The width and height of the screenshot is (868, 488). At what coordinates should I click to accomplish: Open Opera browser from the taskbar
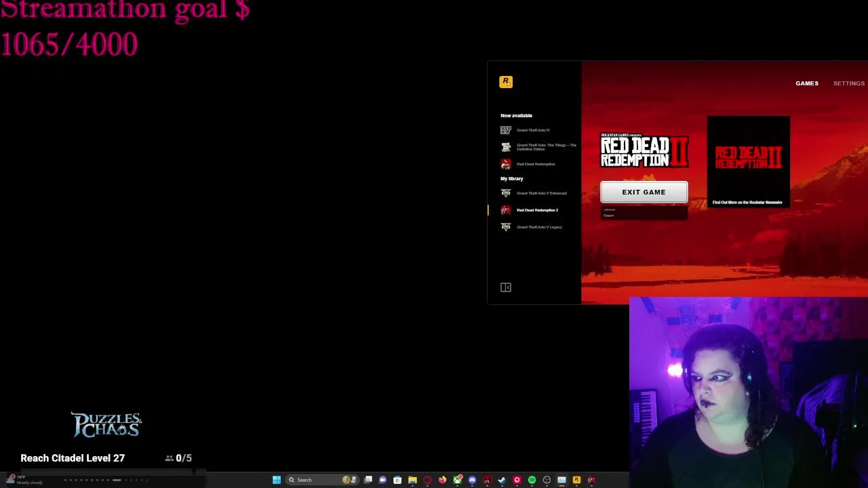427,480
